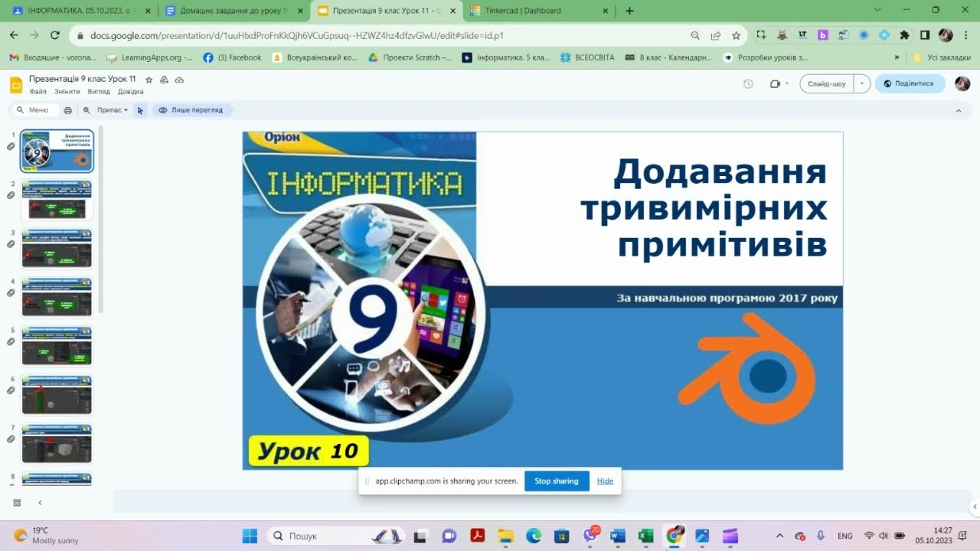Screen dimensions: 980x551
Task: Collapse the slide filmstrip panel
Action: click(x=40, y=503)
